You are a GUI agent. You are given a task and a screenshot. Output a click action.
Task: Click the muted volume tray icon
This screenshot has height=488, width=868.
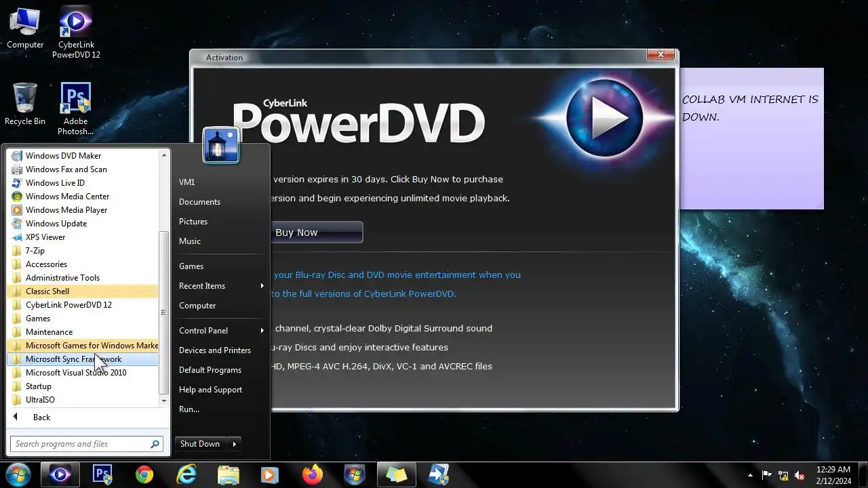(800, 475)
